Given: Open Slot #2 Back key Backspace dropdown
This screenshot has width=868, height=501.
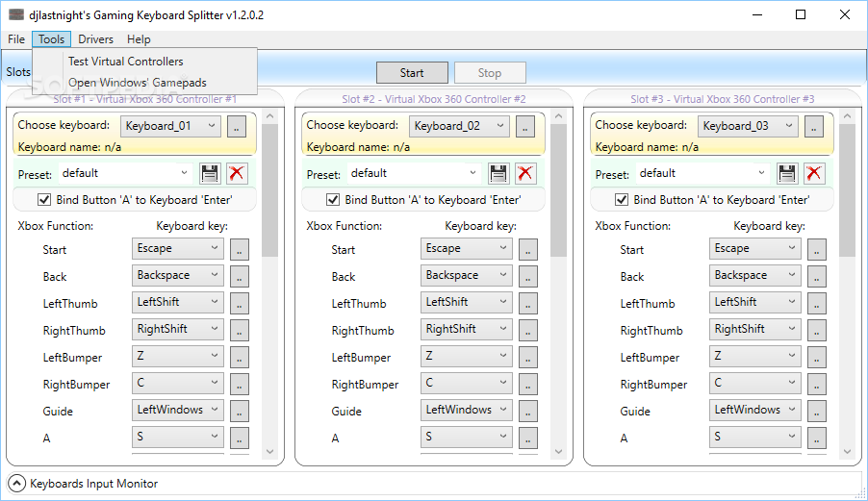Looking at the screenshot, I should click(x=467, y=275).
